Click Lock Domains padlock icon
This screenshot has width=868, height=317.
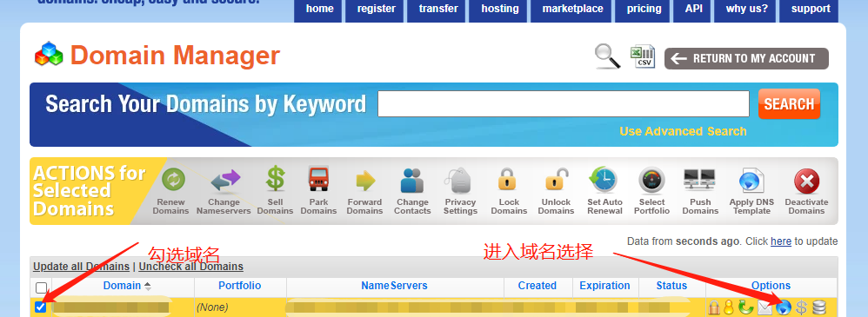(x=507, y=181)
